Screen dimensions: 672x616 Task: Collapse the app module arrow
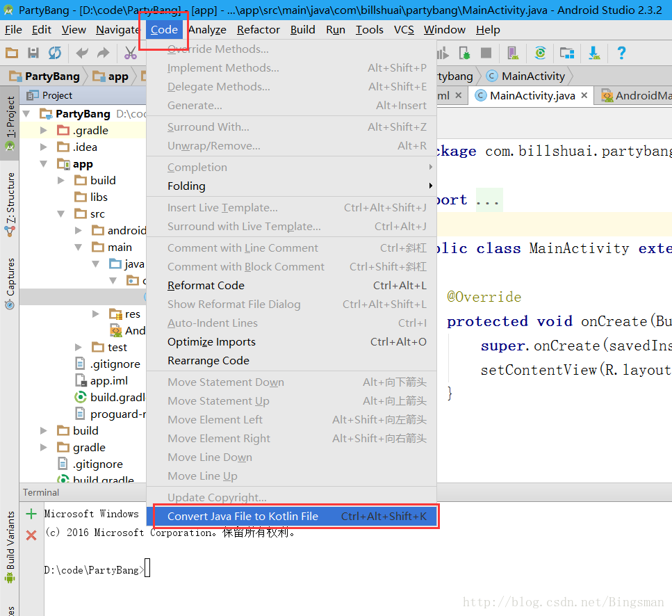coord(43,164)
